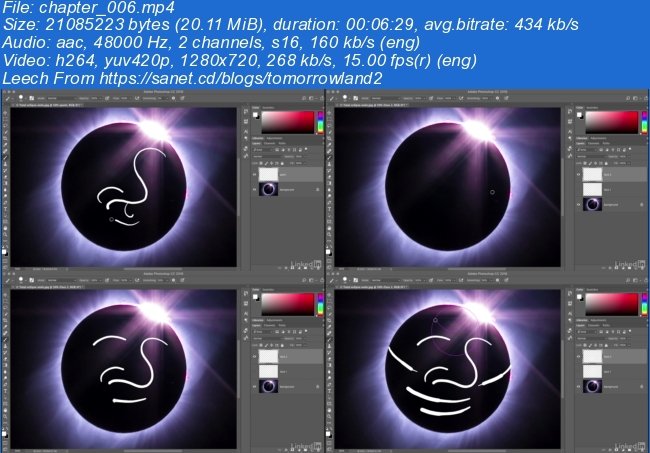Hide the Background layer in the bottom-left frame
Image resolution: width=650 pixels, height=453 pixels.
[x=255, y=386]
